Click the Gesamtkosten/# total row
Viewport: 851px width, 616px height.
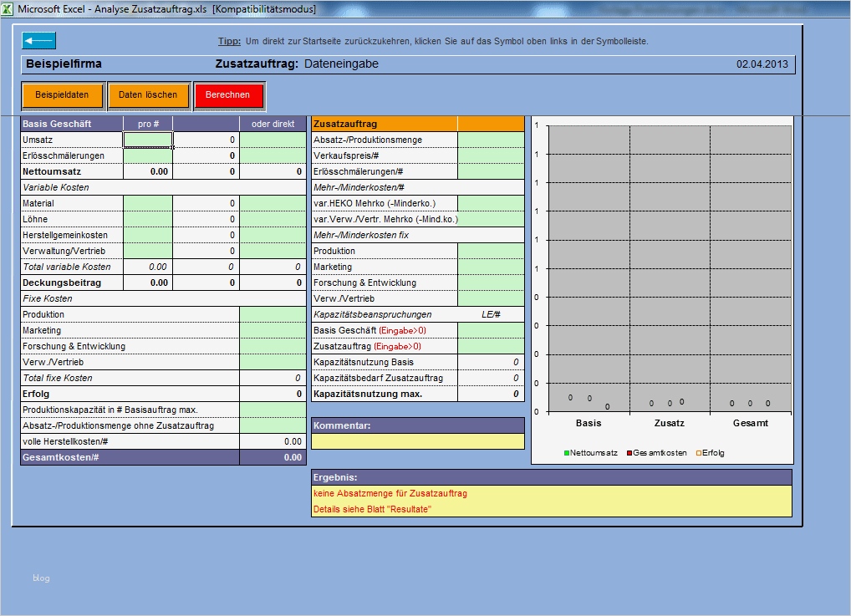pos(163,457)
